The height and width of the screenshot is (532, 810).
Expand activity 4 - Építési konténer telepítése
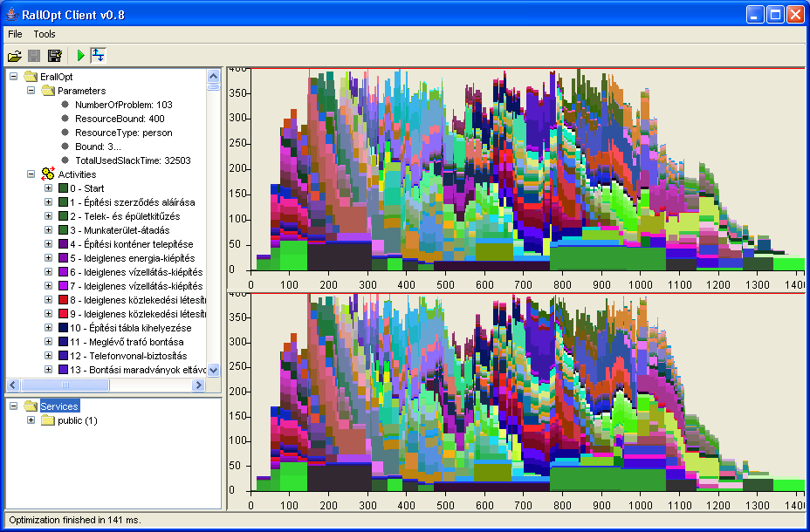(49, 244)
